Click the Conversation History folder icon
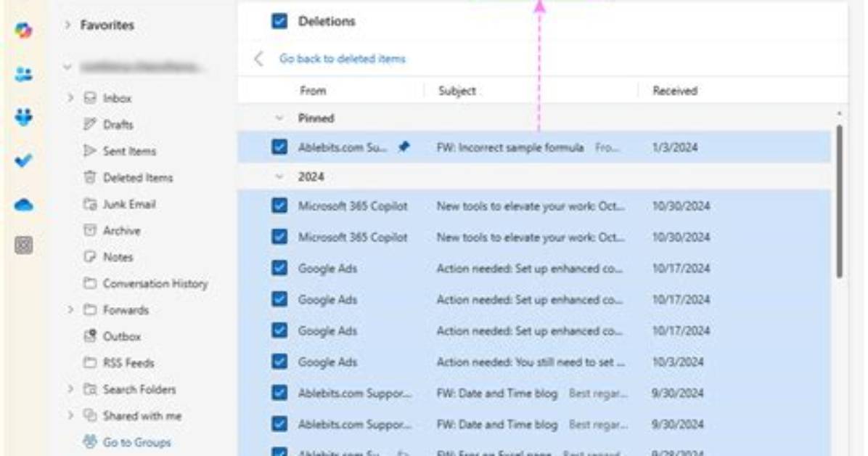 point(90,283)
